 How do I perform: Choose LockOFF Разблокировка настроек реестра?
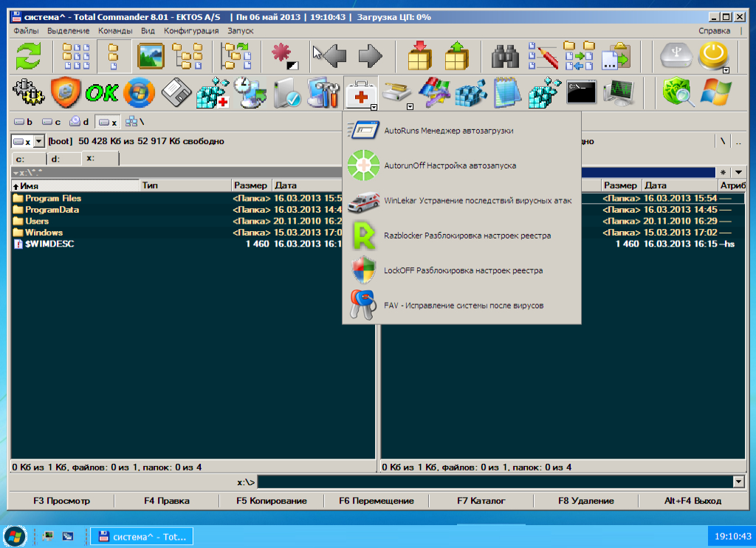(x=461, y=270)
